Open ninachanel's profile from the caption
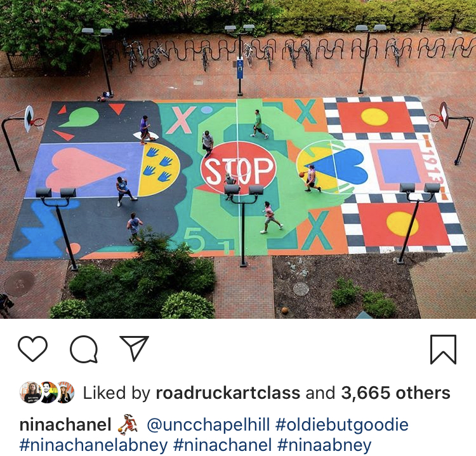The width and height of the screenshot is (476, 456). pos(65,424)
